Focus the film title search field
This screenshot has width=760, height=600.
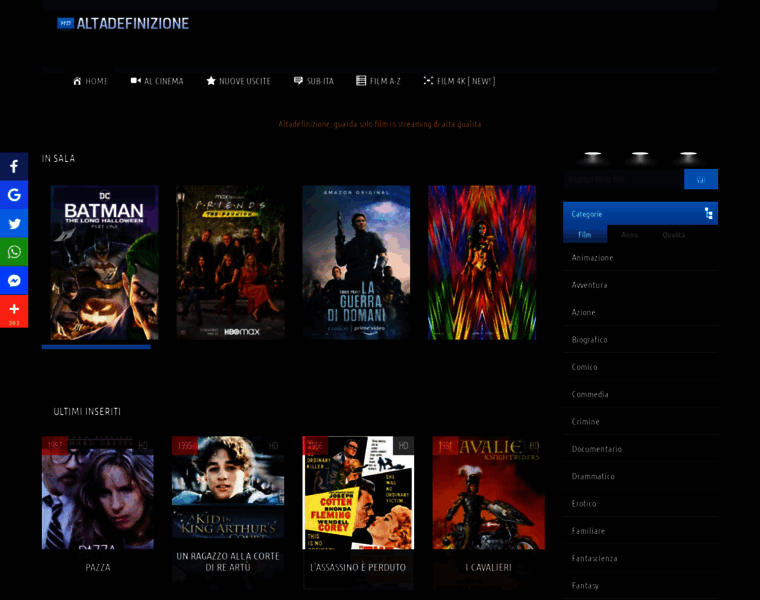click(623, 180)
